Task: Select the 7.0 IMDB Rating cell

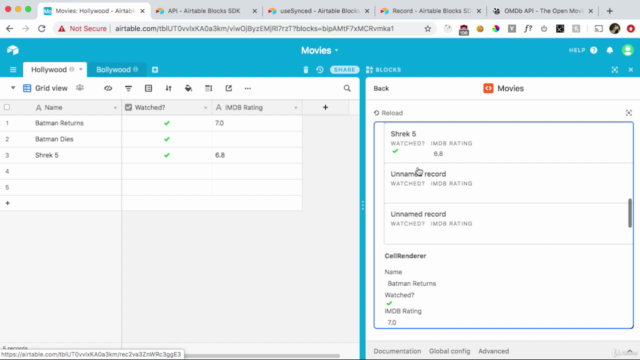Action: coord(257,123)
